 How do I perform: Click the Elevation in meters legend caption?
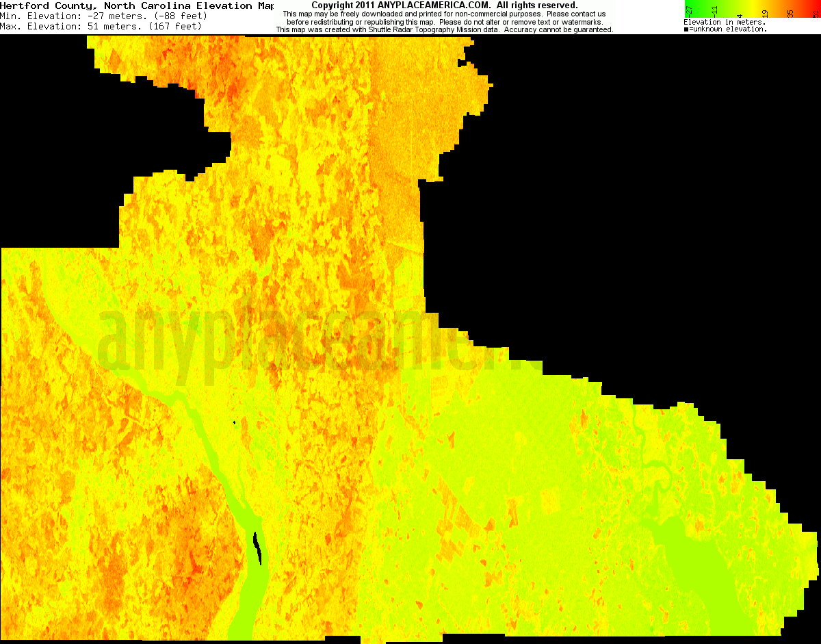(724, 21)
